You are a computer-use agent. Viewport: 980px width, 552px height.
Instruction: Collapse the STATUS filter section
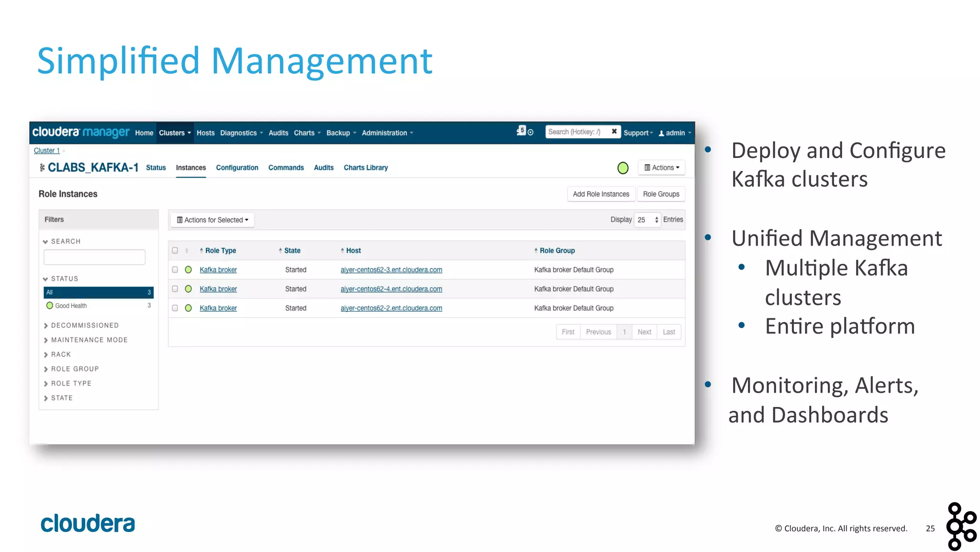tap(61, 279)
